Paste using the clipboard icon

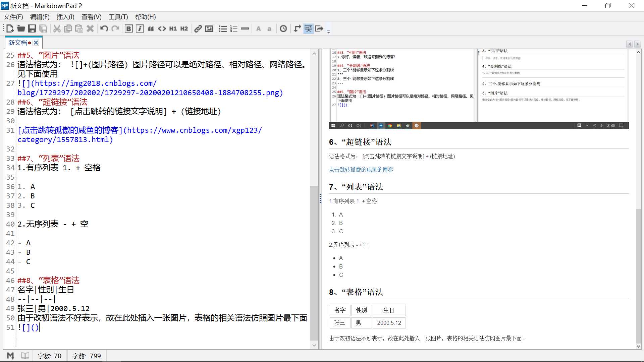coord(79,28)
